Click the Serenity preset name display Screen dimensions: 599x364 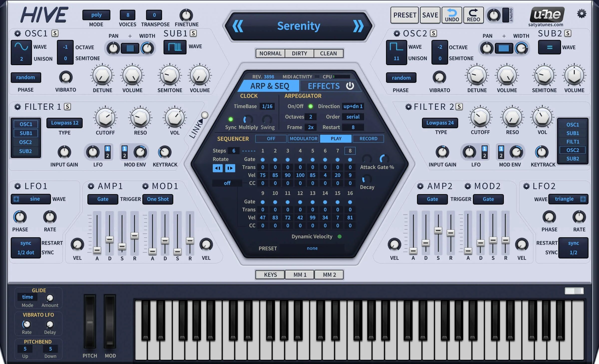(299, 26)
